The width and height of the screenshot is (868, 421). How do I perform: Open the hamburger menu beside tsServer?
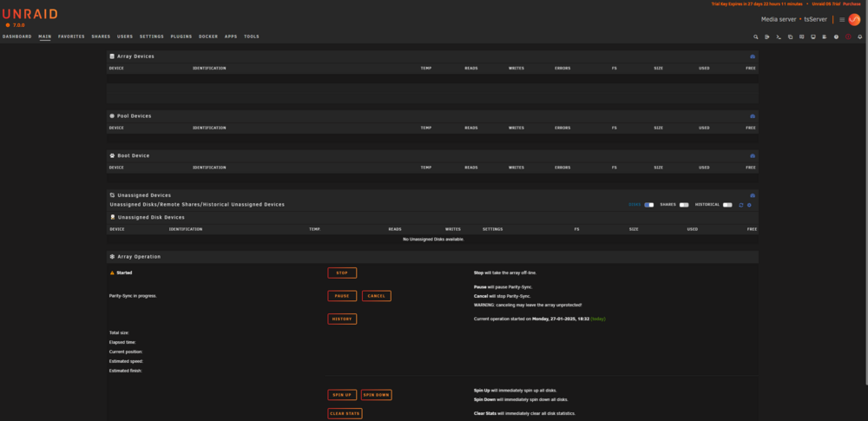(842, 19)
